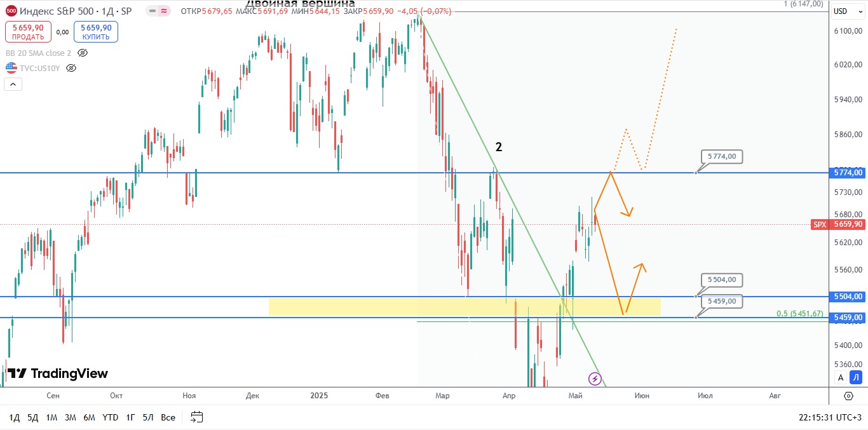Select the blue 5 459,00 axis price label

(x=848, y=318)
